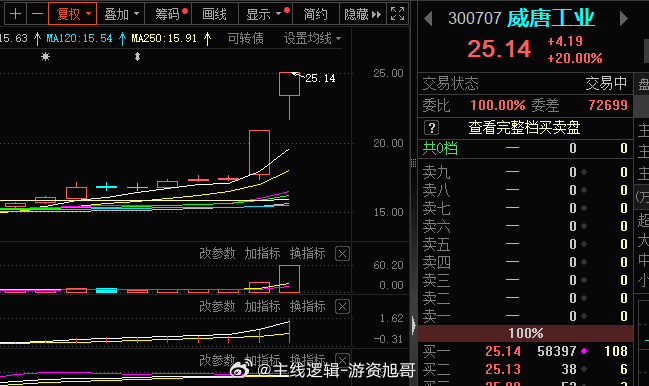Close the 1.62 indicator panel
The width and height of the screenshot is (649, 386).
tap(342, 307)
